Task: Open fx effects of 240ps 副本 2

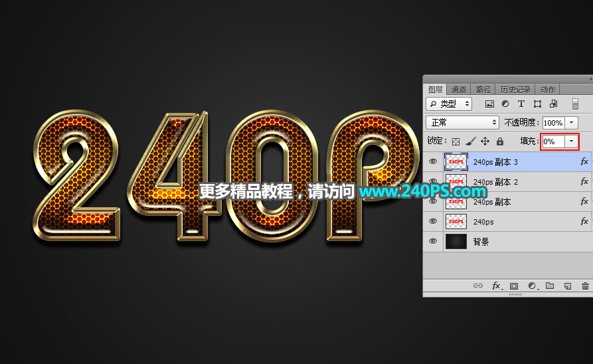Action: [x=584, y=181]
